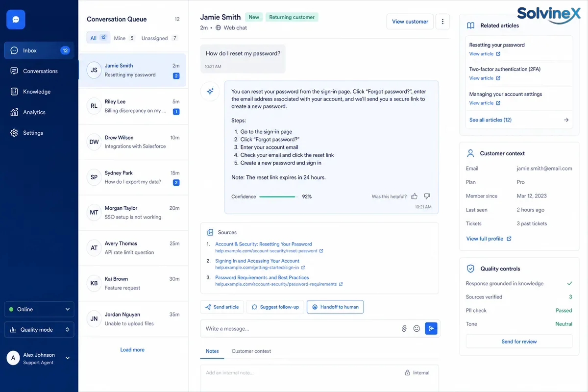588x392 pixels.
Task: Click the Analytics chart icon in sidebar
Action: 14,112
